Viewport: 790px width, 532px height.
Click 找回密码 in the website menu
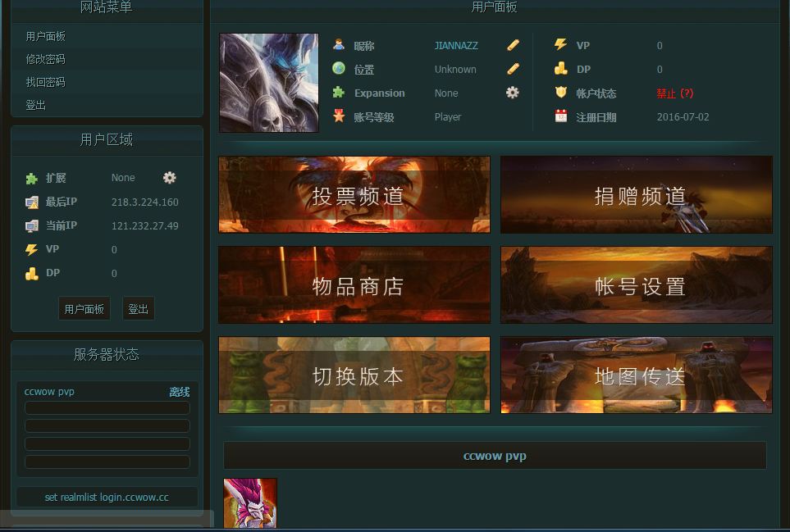pyautogui.click(x=46, y=82)
